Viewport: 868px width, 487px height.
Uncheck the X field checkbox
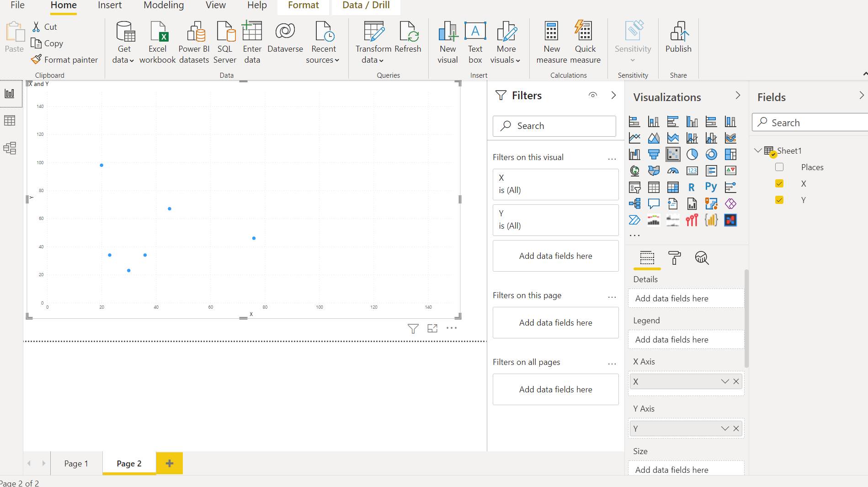(x=779, y=184)
